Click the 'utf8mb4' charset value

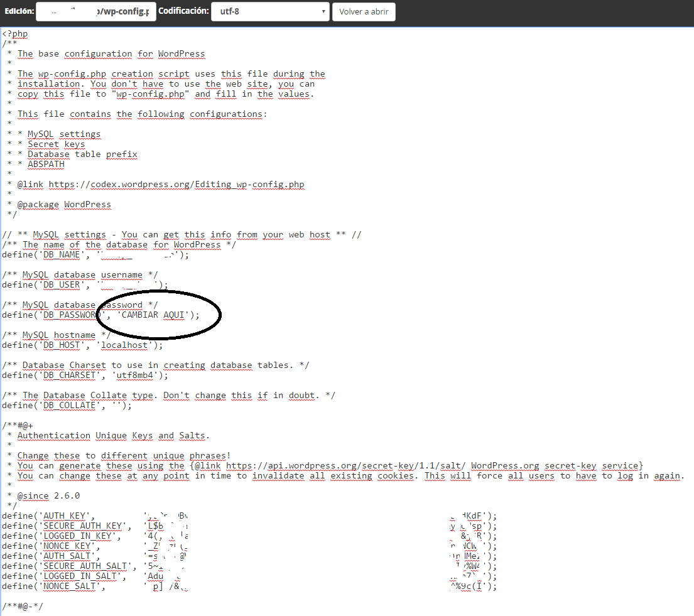(134, 376)
